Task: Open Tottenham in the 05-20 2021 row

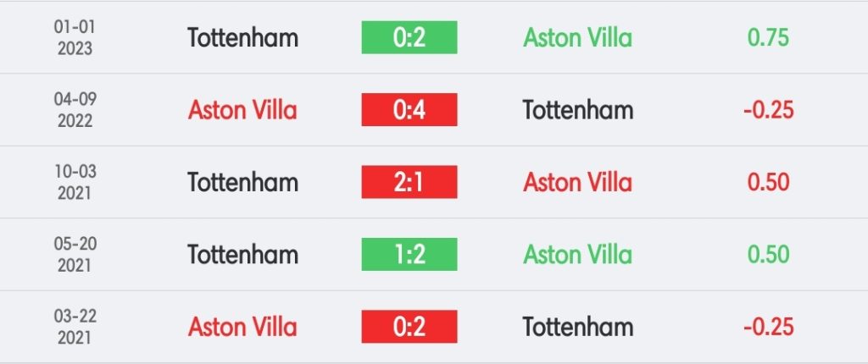Action: (242, 254)
